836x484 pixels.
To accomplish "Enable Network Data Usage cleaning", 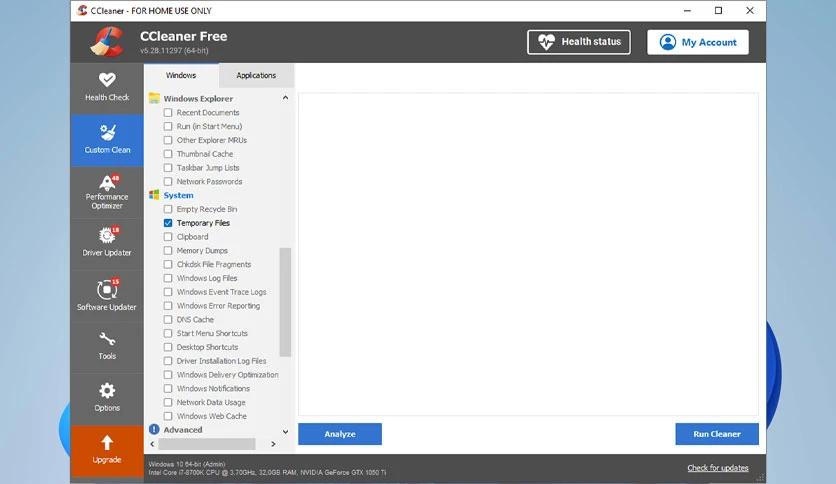I will click(168, 402).
